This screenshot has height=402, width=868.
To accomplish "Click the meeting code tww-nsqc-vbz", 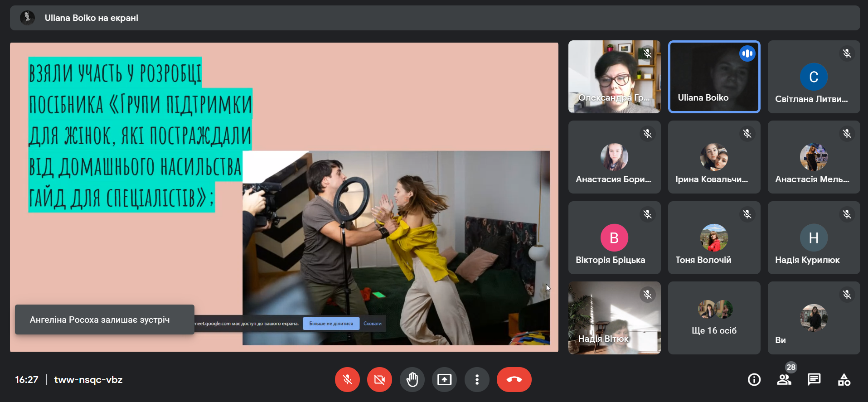I will point(88,380).
